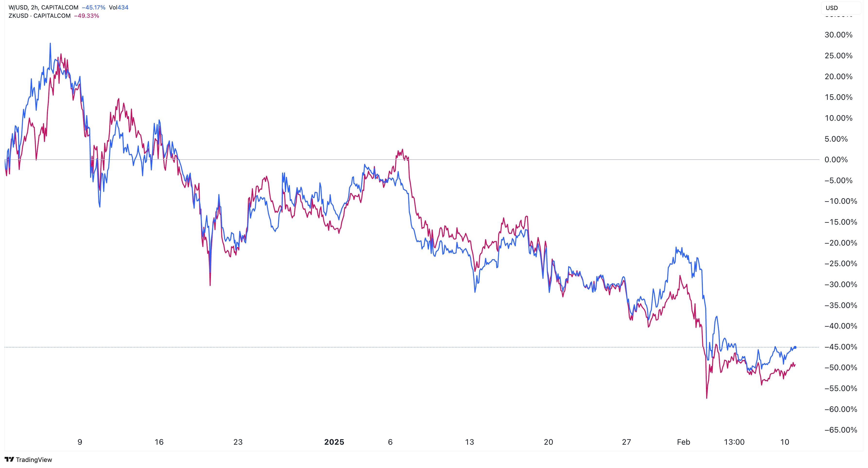Click the TradingView logo icon

pyautogui.click(x=9, y=459)
